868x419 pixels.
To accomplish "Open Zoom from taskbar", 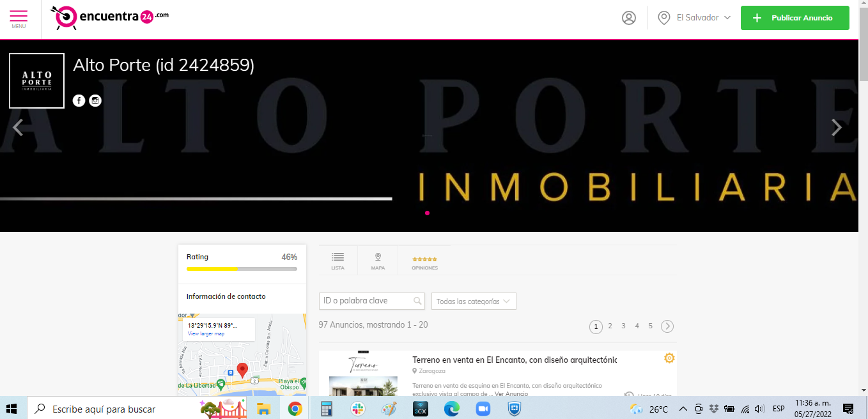I will pos(483,409).
